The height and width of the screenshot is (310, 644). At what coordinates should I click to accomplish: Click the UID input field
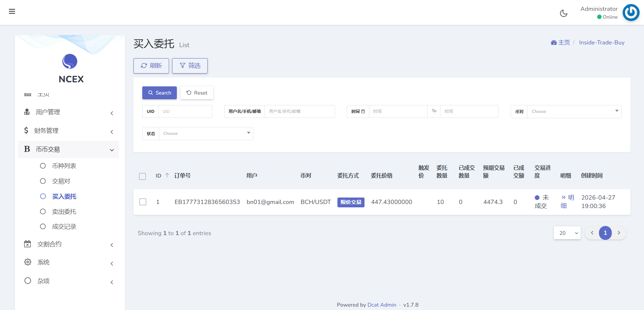[x=185, y=111]
